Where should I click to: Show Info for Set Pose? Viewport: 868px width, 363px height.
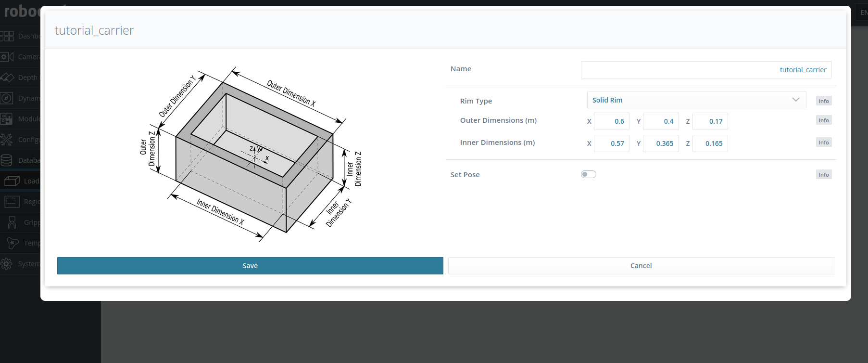click(x=823, y=175)
